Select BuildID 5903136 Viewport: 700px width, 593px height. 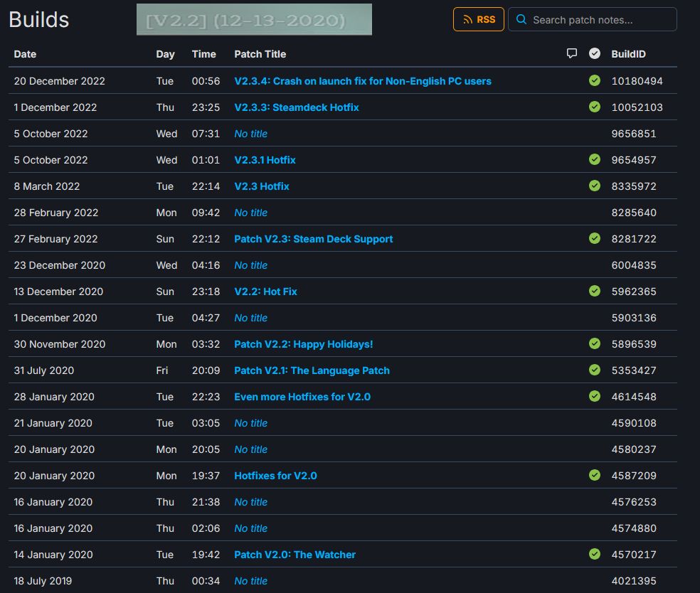click(633, 318)
